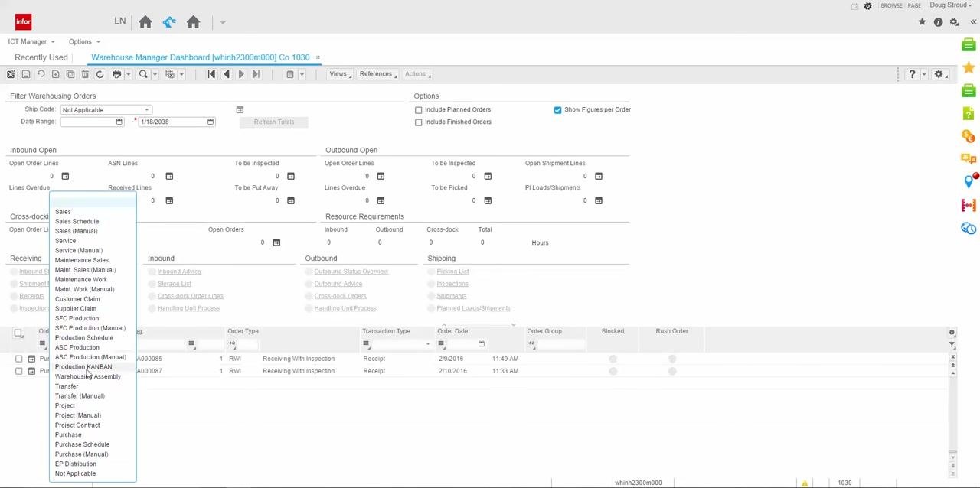Switch to the Recently Used tab

click(41, 57)
